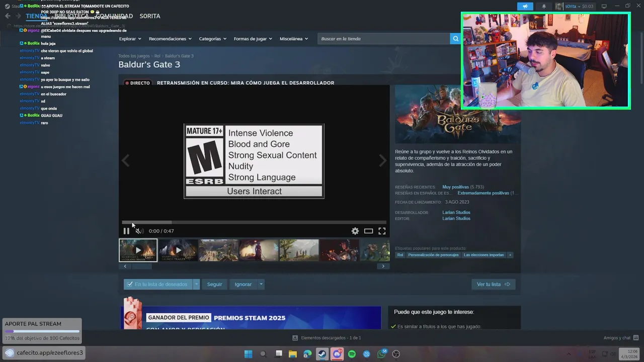
Task: Open the downloads status 'Elementos descargados'
Action: pyautogui.click(x=327, y=338)
